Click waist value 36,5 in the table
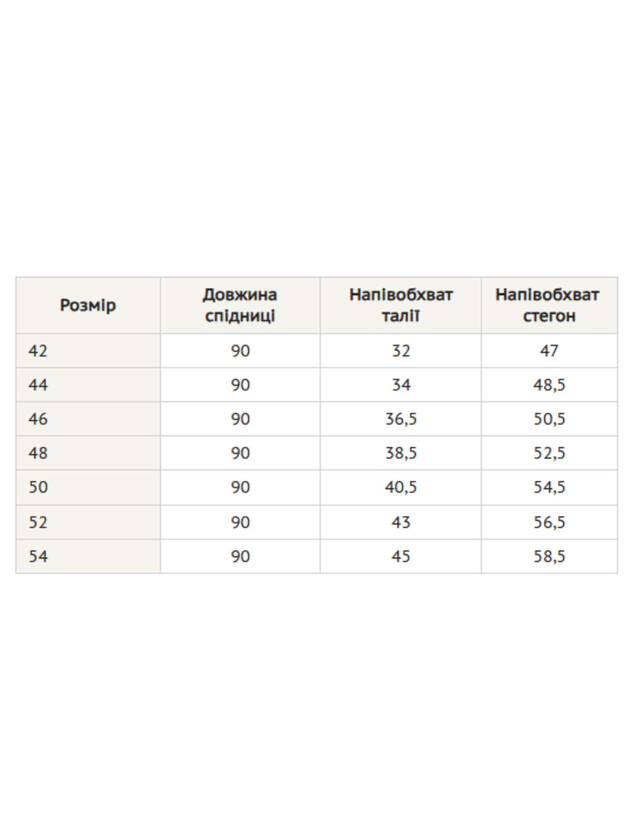This screenshot has height=840, width=630. click(400, 419)
